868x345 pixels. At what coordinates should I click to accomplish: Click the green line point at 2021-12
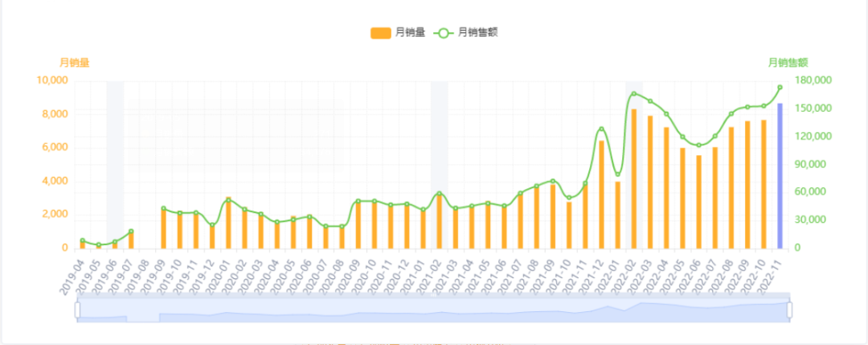(601, 129)
